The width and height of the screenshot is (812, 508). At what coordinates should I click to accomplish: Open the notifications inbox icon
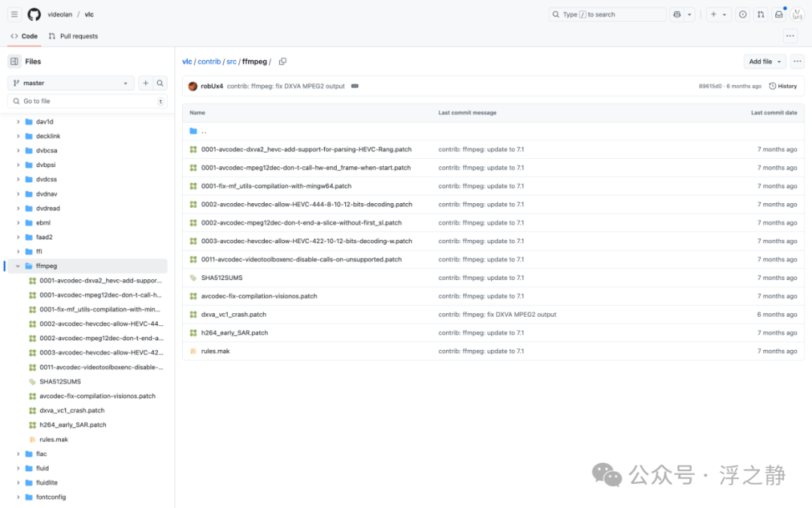coord(779,14)
